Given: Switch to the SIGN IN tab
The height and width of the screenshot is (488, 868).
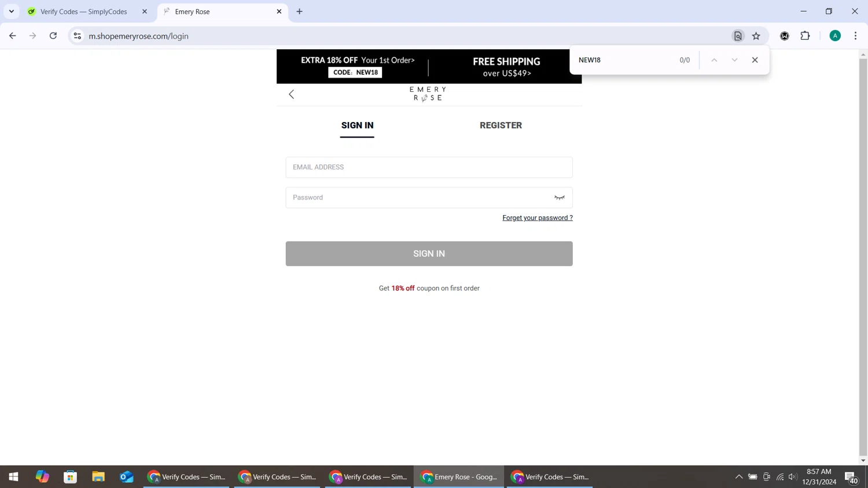Looking at the screenshot, I should point(357,125).
